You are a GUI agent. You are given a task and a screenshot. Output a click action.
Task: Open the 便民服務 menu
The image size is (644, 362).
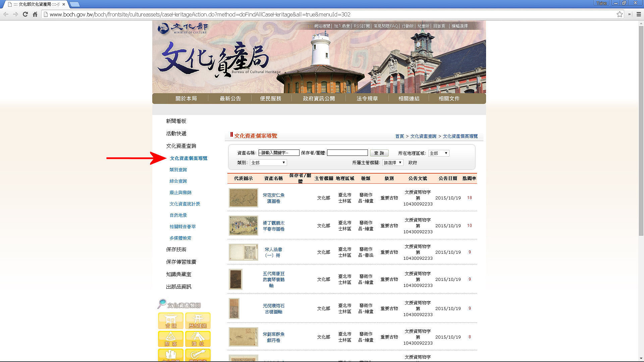coord(271,99)
